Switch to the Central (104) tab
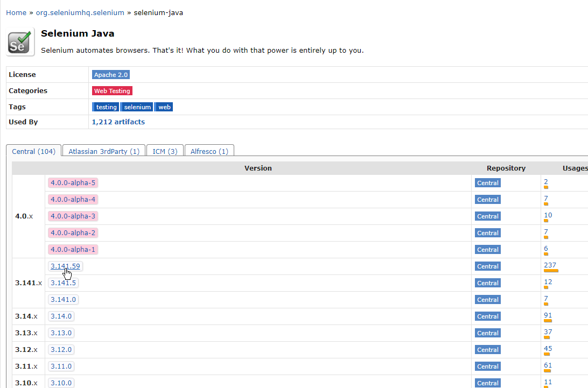The width and height of the screenshot is (588, 388). click(x=33, y=151)
